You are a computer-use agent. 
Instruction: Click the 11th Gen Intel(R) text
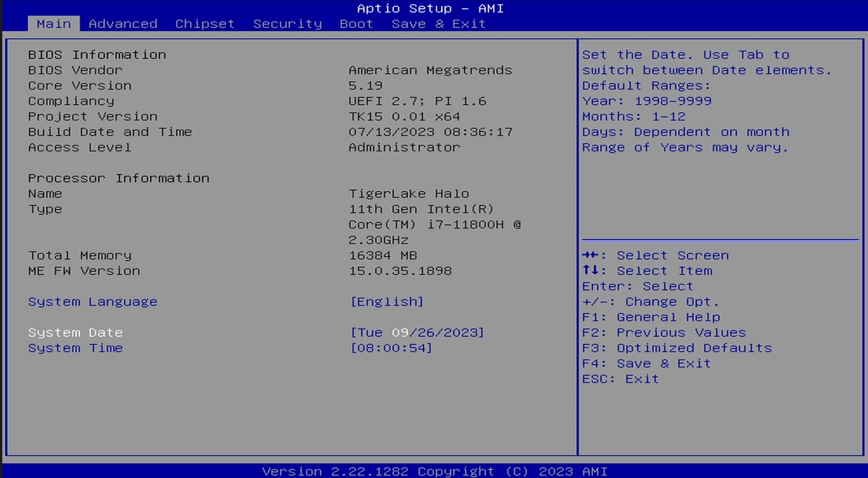pos(422,209)
